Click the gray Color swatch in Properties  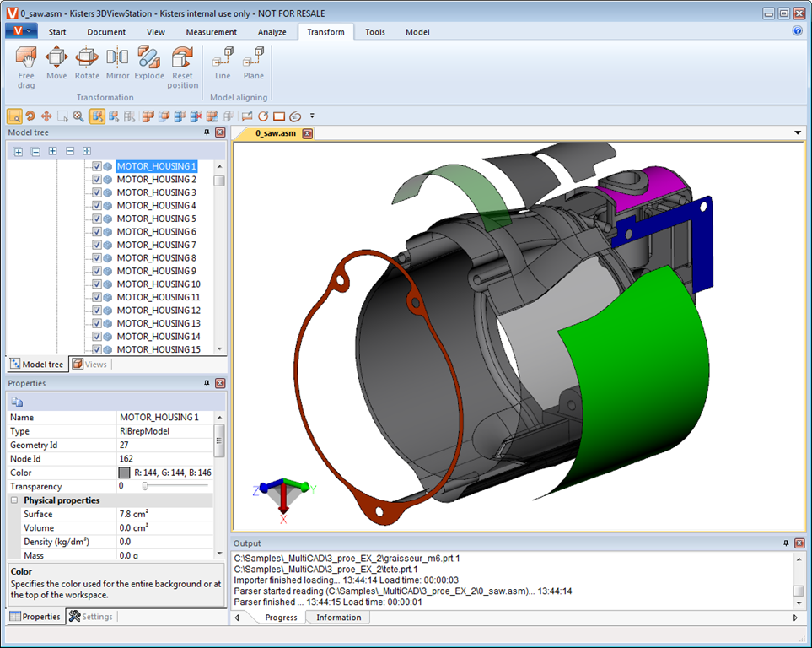[125, 472]
